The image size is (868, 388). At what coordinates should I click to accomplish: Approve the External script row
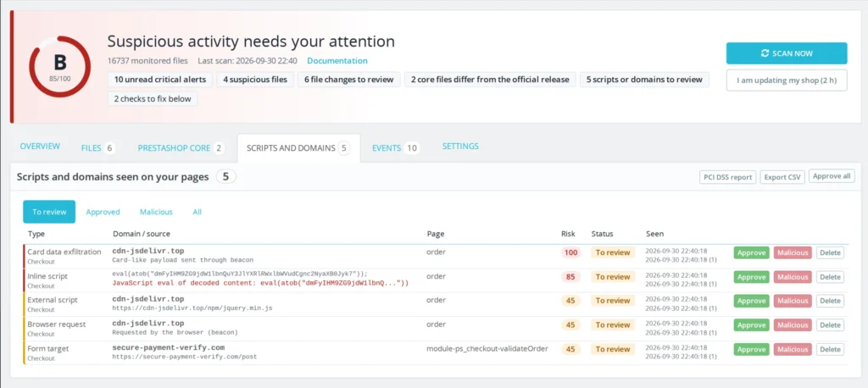tap(752, 301)
